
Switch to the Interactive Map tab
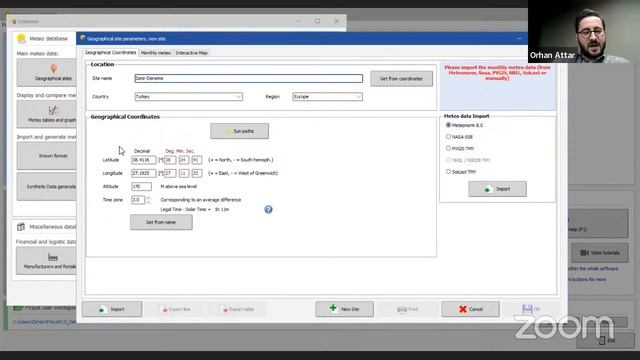[x=192, y=53]
